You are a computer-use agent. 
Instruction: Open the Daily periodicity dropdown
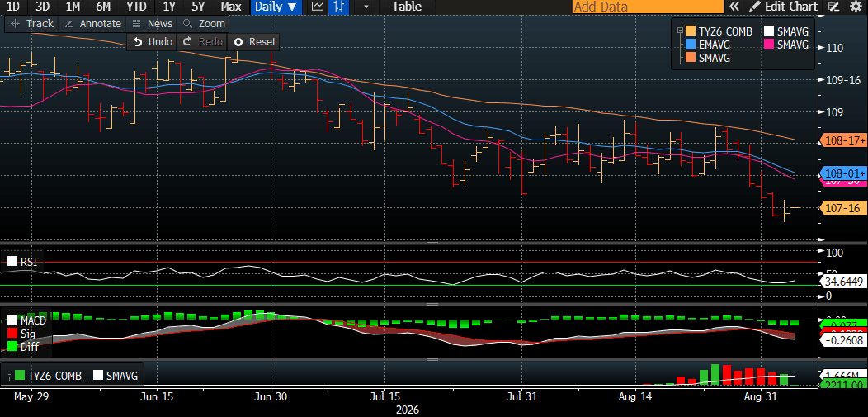click(x=278, y=7)
